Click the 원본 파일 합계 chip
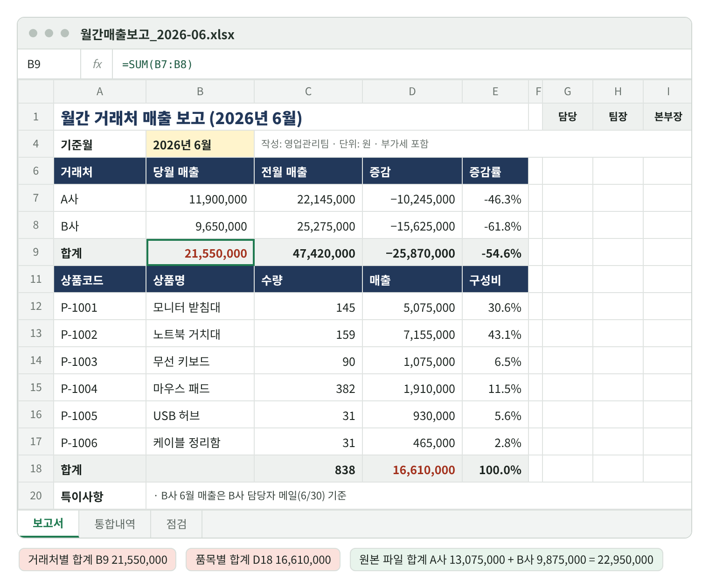 pyautogui.click(x=506, y=560)
